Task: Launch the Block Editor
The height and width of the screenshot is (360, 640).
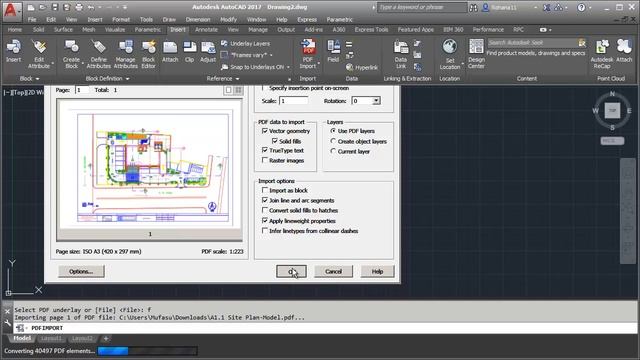Action: tap(149, 53)
